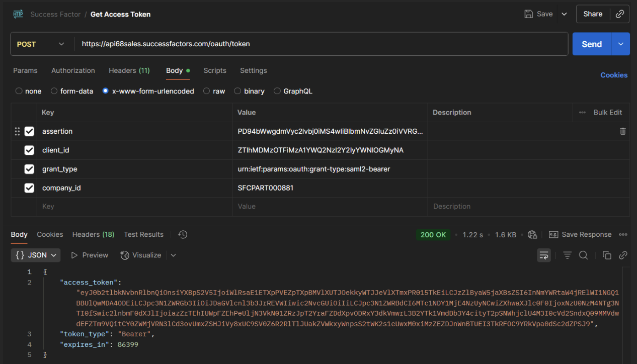The image size is (637, 364).
Task: Search the response with magnifier icon
Action: coord(583,255)
